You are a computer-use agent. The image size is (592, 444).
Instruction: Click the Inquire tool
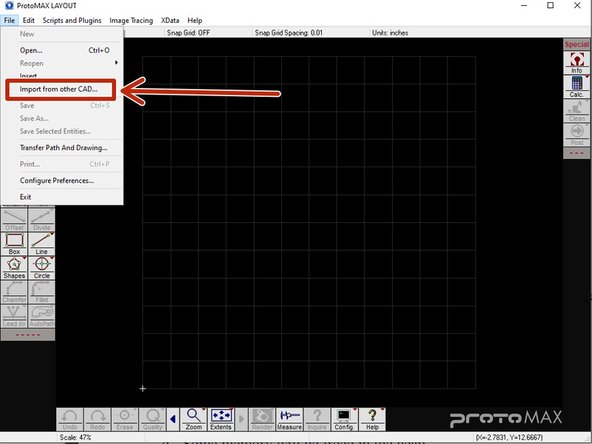pos(317,419)
